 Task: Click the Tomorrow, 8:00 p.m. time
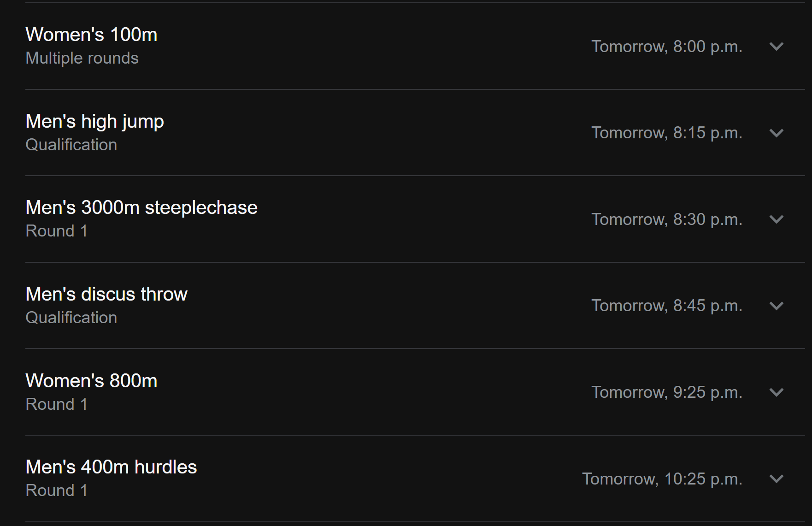pyautogui.click(x=666, y=47)
